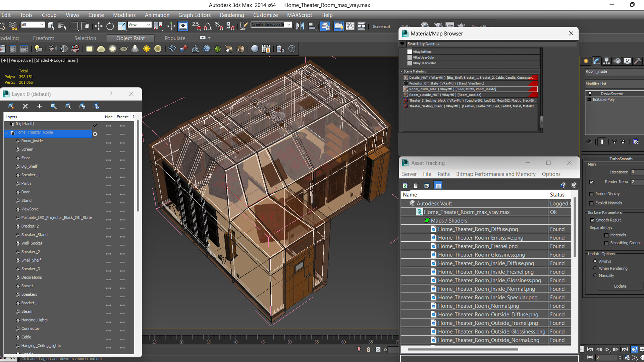The image size is (644, 362).
Task: Open Material Browser options arrow
Action: point(402,44)
